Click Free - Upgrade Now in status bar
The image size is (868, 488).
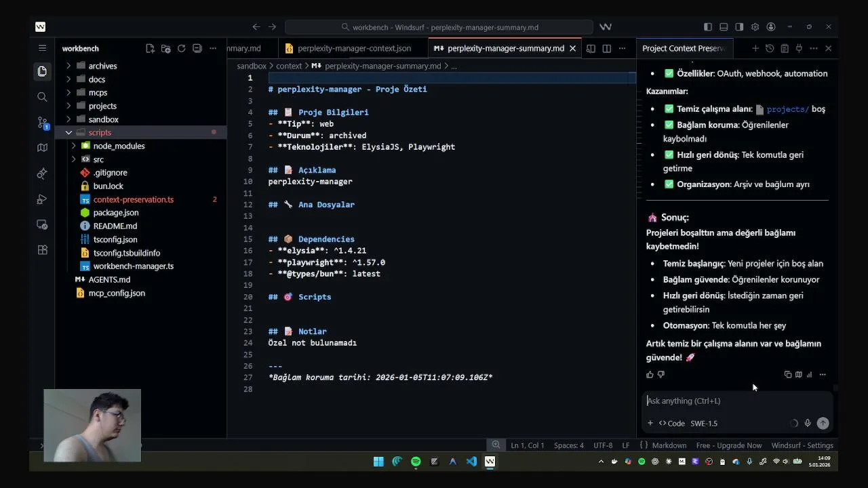[728, 445]
